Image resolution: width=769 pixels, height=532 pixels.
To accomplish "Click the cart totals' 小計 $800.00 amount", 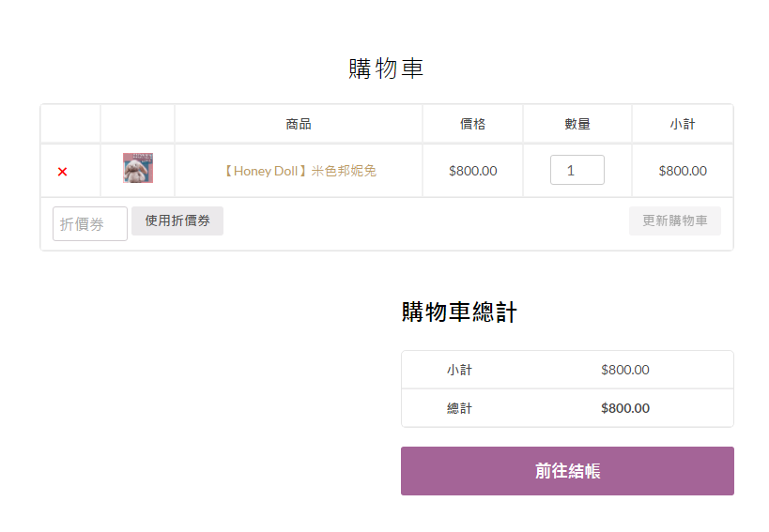I will pyautogui.click(x=624, y=370).
